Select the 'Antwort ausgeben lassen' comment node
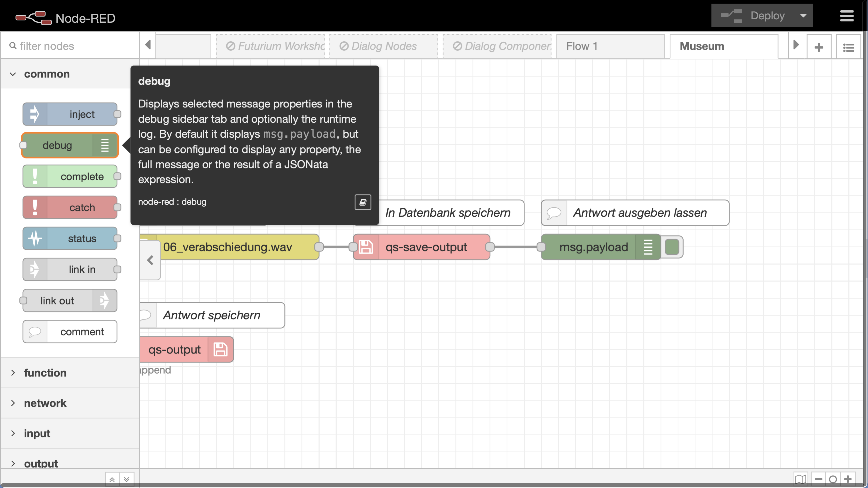Image resolution: width=868 pixels, height=488 pixels. click(x=635, y=212)
